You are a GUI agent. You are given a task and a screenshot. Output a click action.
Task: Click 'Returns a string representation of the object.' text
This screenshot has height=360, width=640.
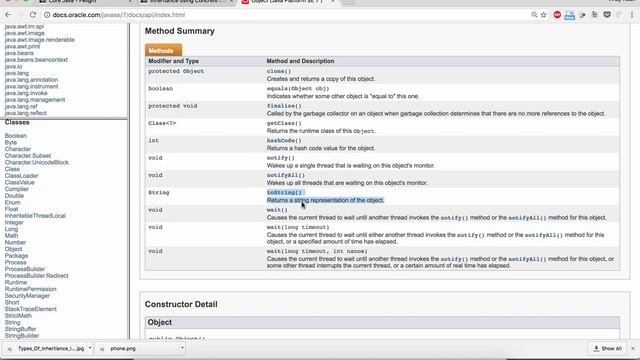pyautogui.click(x=325, y=200)
